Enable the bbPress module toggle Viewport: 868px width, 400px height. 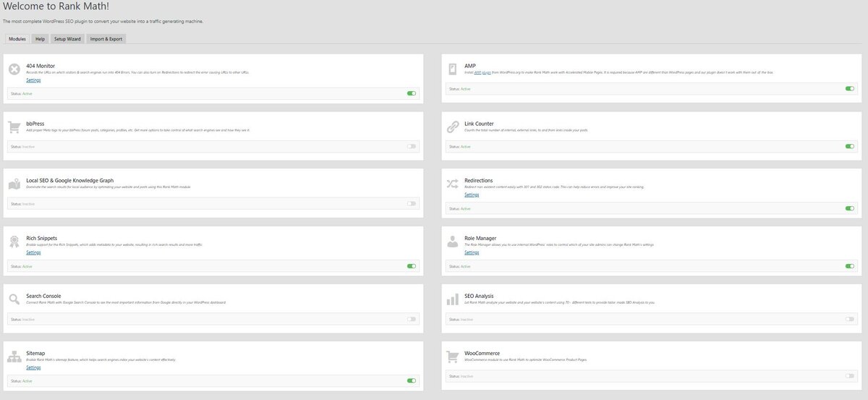pos(412,146)
